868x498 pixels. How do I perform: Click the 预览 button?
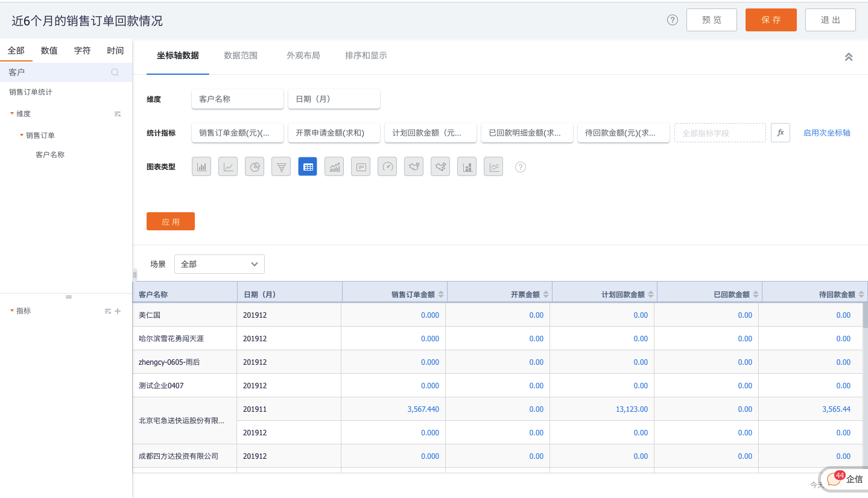(x=712, y=20)
